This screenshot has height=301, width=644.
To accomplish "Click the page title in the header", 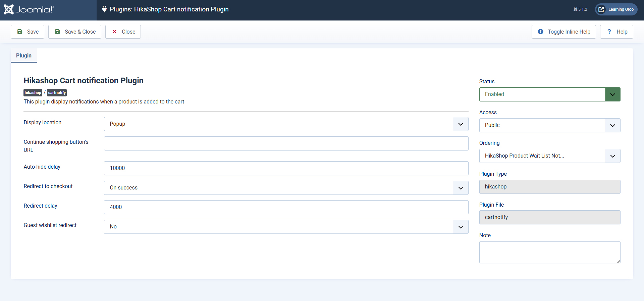I will click(169, 9).
